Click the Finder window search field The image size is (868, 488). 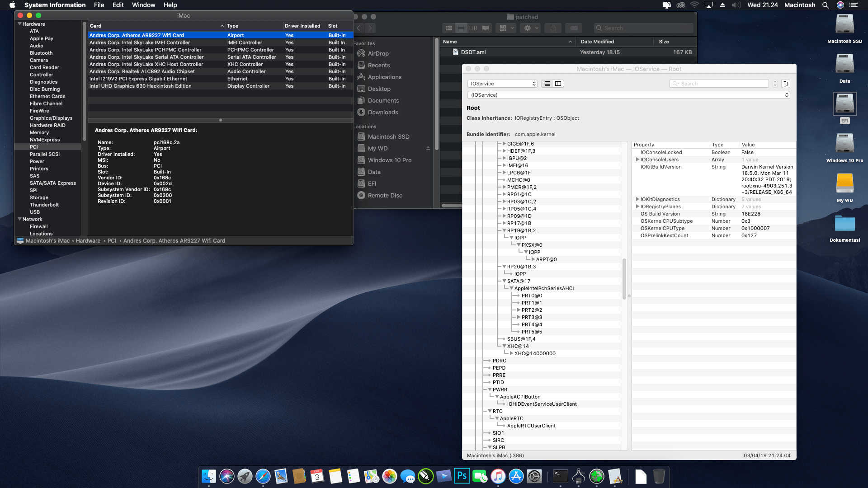coord(643,28)
